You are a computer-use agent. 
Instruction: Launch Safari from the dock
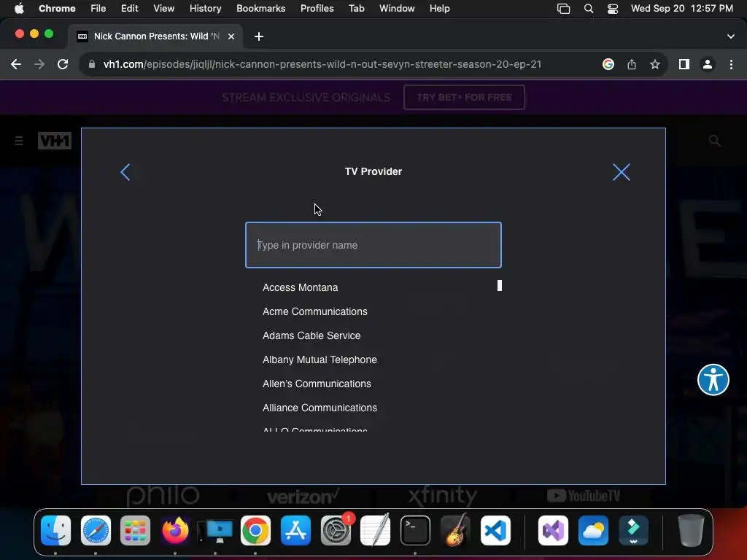[96, 531]
